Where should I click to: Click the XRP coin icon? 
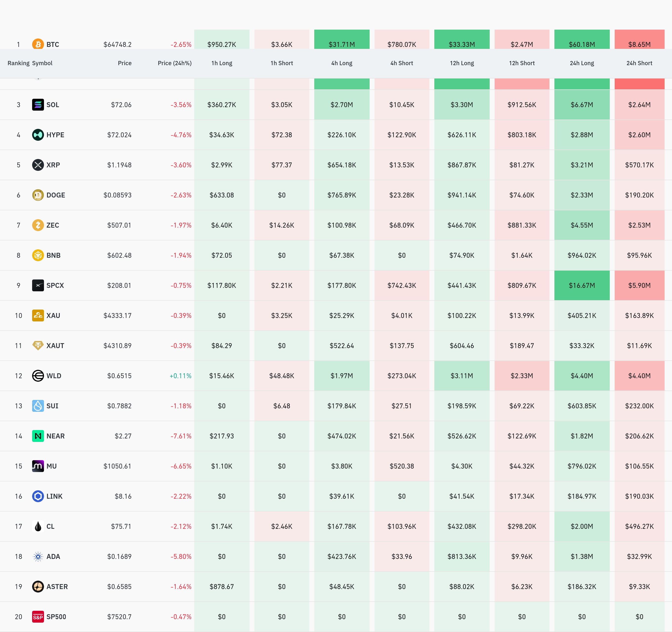38,165
